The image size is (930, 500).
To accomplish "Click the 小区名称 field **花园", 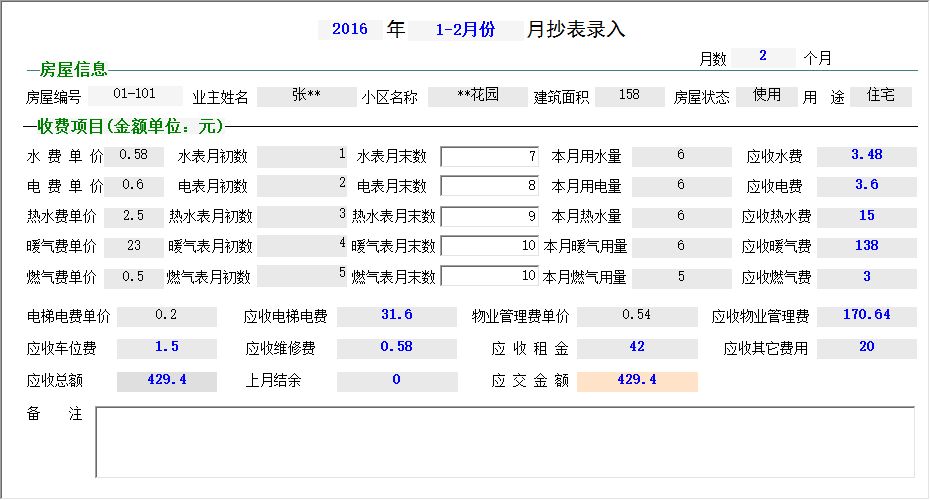I will click(x=477, y=96).
